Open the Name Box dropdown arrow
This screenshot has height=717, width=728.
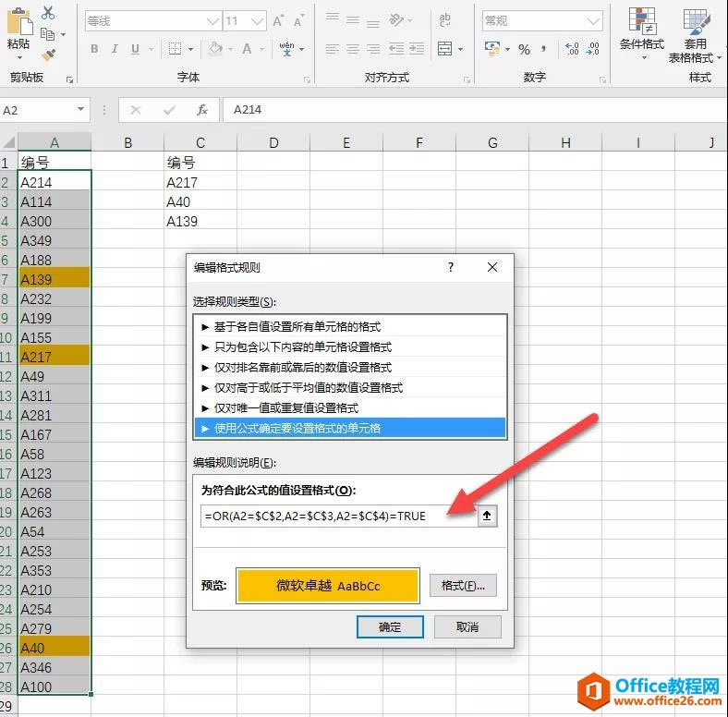[80, 109]
